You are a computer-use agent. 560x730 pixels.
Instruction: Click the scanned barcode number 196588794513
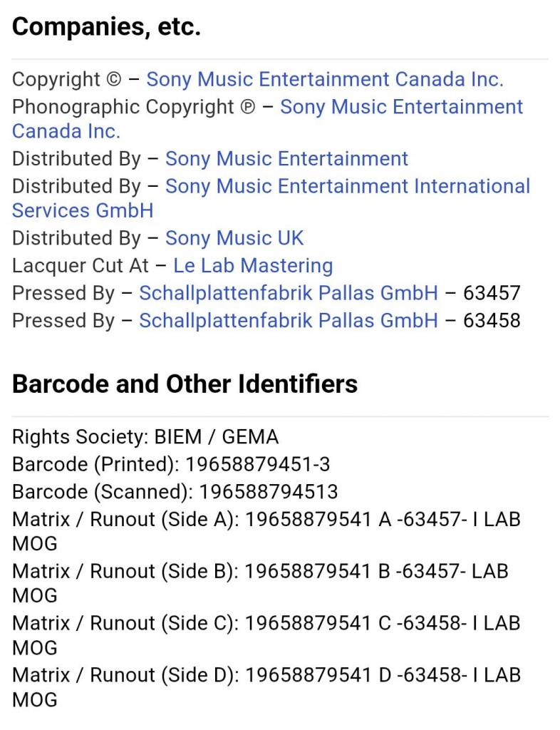268,492
